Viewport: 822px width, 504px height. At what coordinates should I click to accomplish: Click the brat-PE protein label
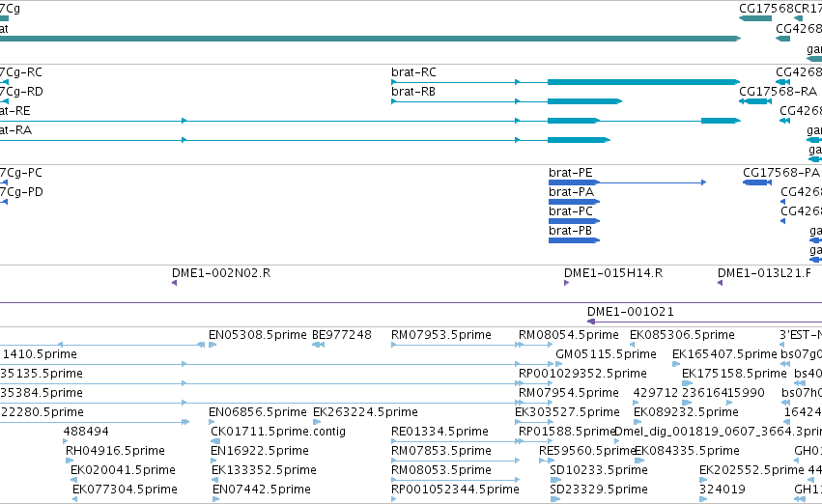click(x=570, y=173)
